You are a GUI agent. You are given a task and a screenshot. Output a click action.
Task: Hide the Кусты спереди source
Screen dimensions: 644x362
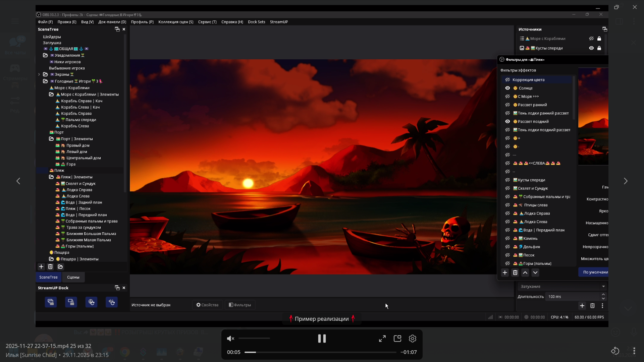[x=591, y=48]
